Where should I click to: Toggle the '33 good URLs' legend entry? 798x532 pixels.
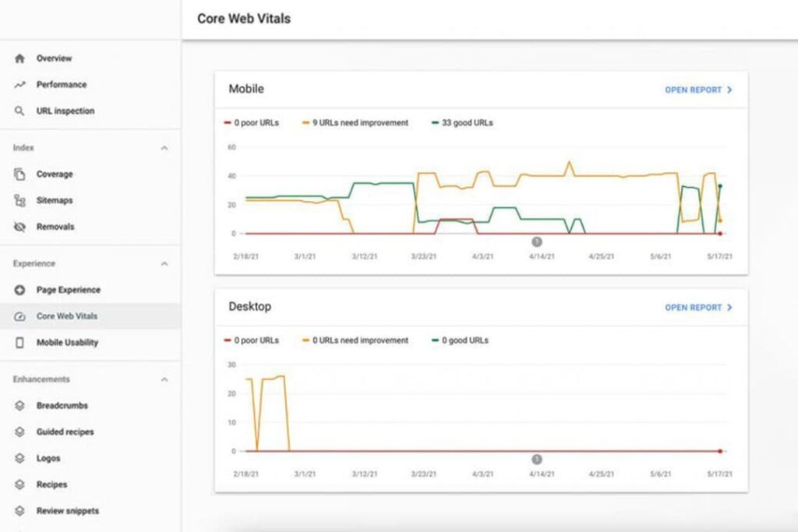coord(464,122)
